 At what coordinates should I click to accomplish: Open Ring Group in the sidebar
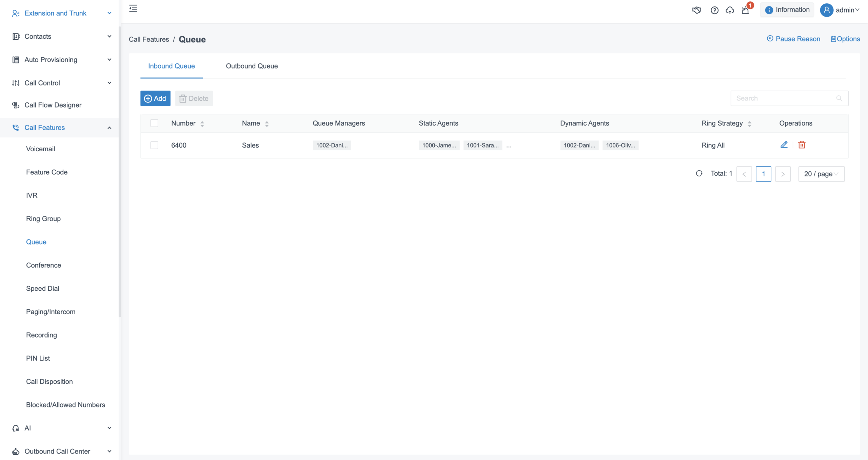point(43,219)
